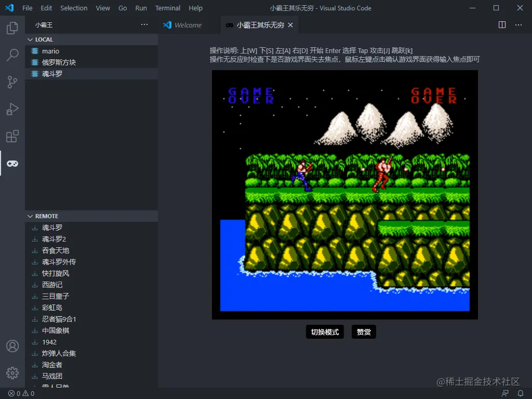Switch to the 小霸王其乐无穷 tab
The width and height of the screenshot is (532, 399).
pyautogui.click(x=260, y=25)
